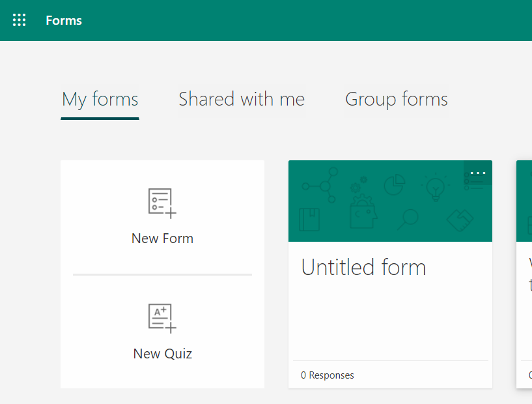Switch to the My forms tab
The height and width of the screenshot is (404, 532).
tap(100, 99)
